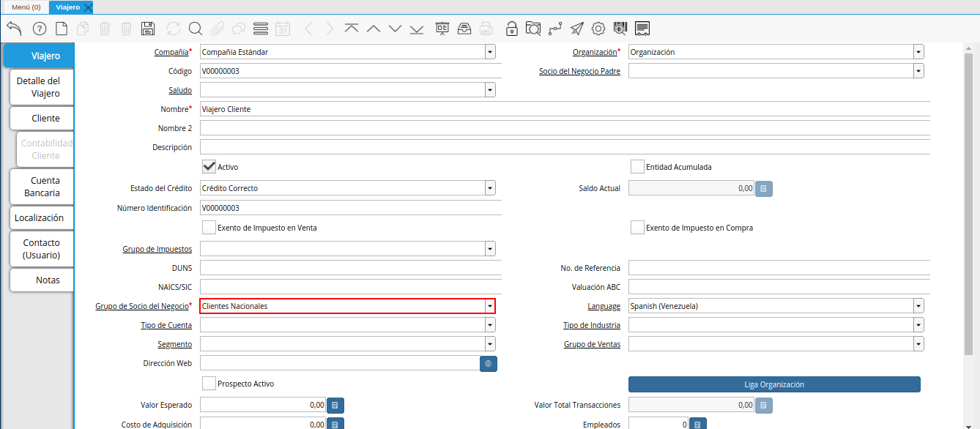Open the help question-mark icon

tap(39, 29)
